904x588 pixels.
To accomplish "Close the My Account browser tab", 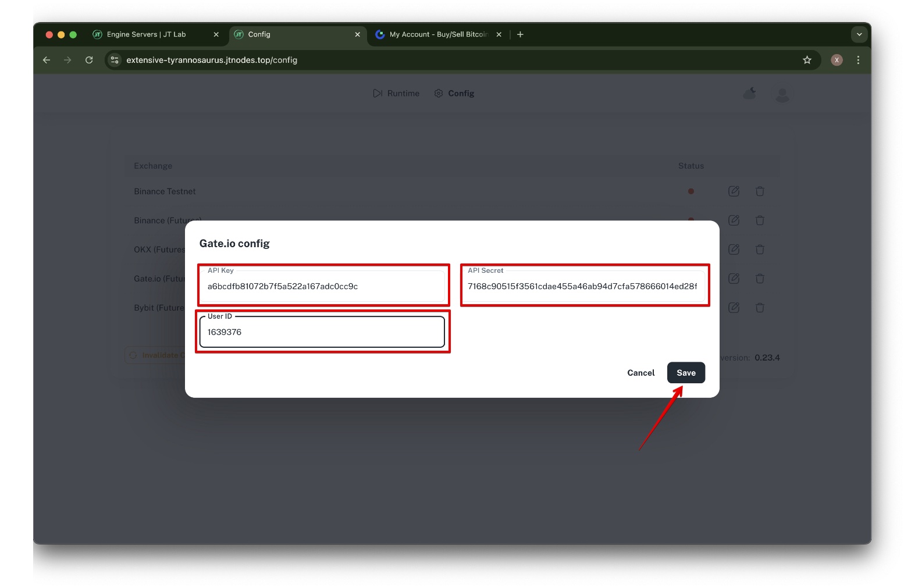I will (499, 34).
